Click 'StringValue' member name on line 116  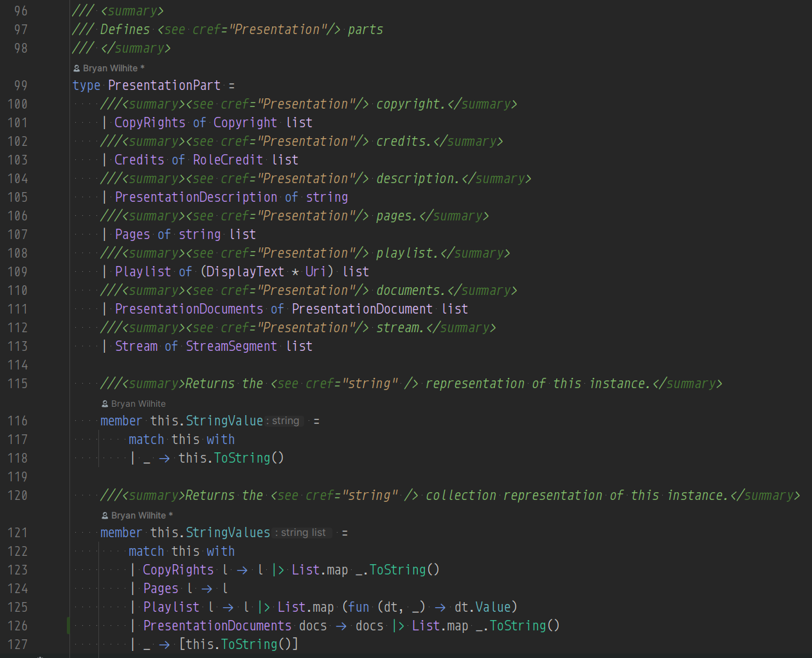(x=224, y=421)
